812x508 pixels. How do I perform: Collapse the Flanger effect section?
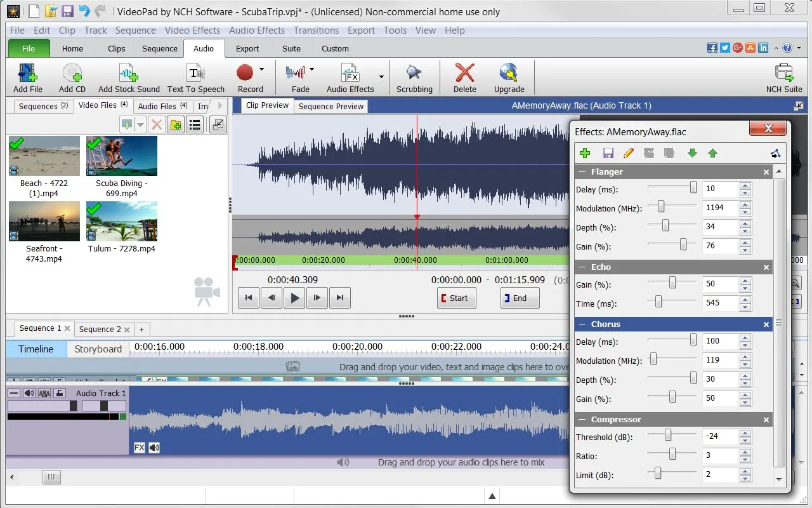582,172
